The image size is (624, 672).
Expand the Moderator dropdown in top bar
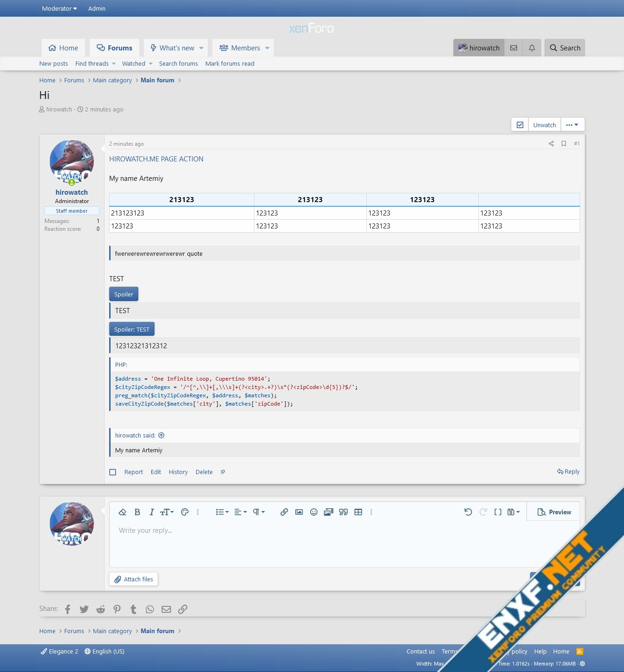[59, 8]
